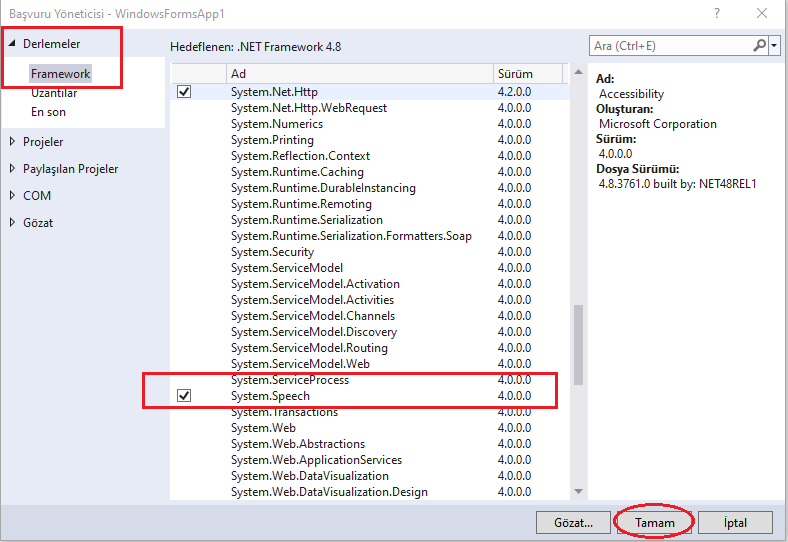
Task: Uncheck the System.Net.Http checkbox
Action: (x=184, y=92)
